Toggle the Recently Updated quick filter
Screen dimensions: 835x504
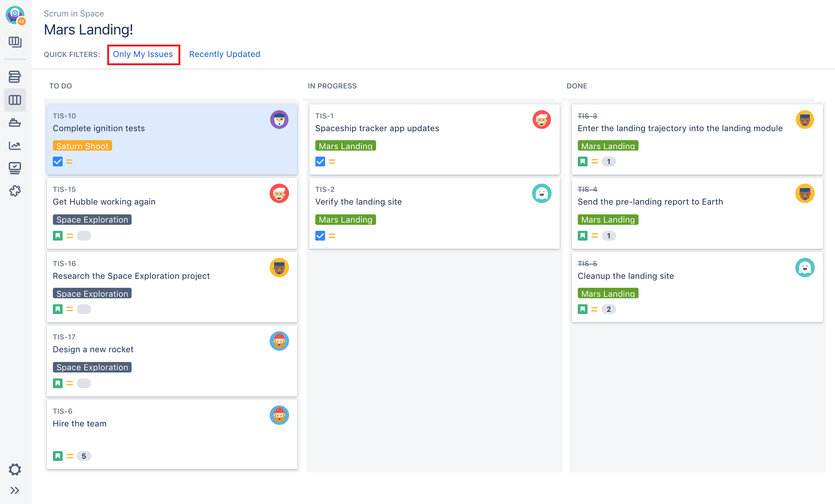click(224, 54)
